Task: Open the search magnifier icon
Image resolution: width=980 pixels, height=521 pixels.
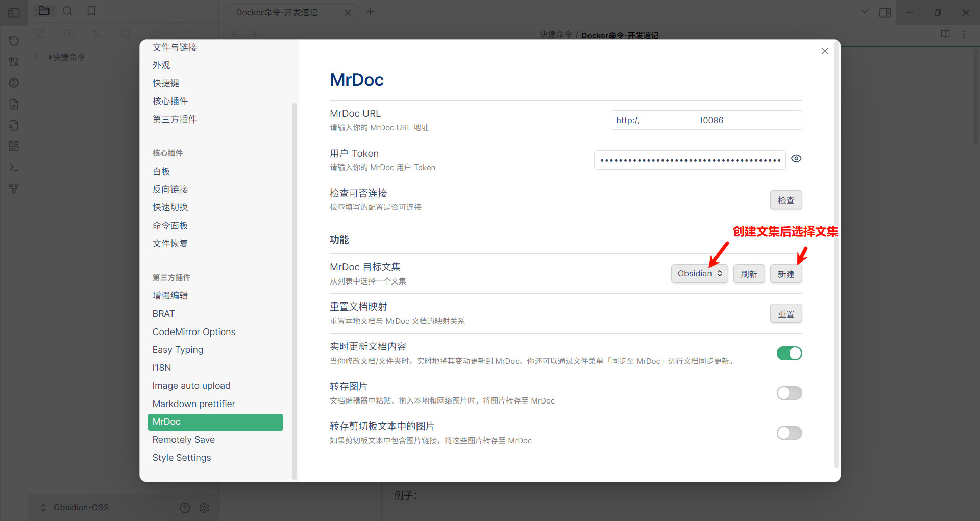Action: (x=67, y=11)
